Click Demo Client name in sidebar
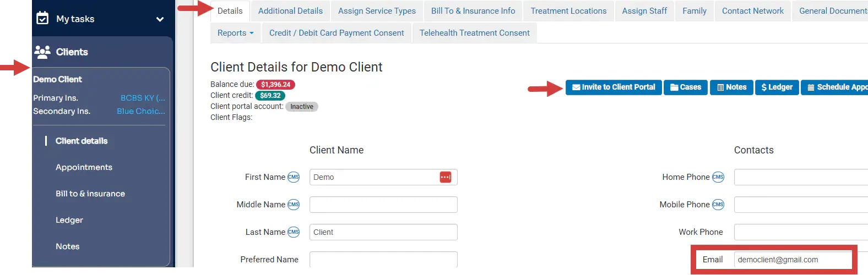Screen dimensions: 868x275 pyautogui.click(x=57, y=79)
